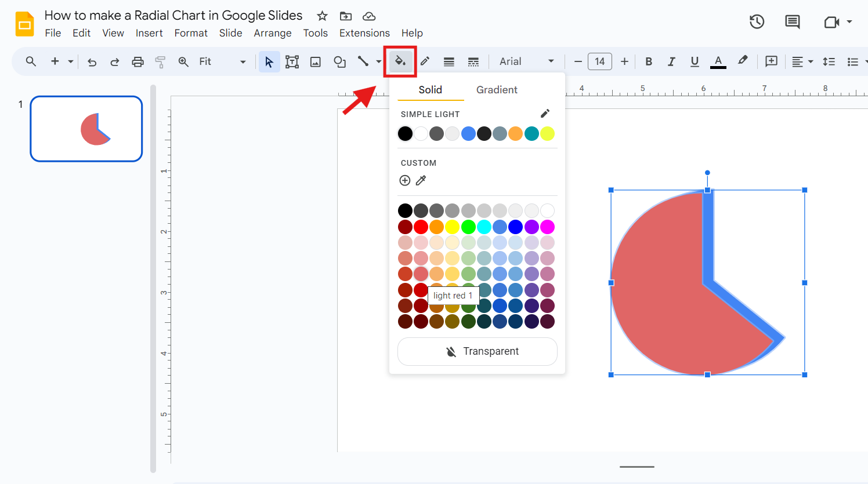Click the insert shape icon
The image size is (868, 484).
coord(340,61)
